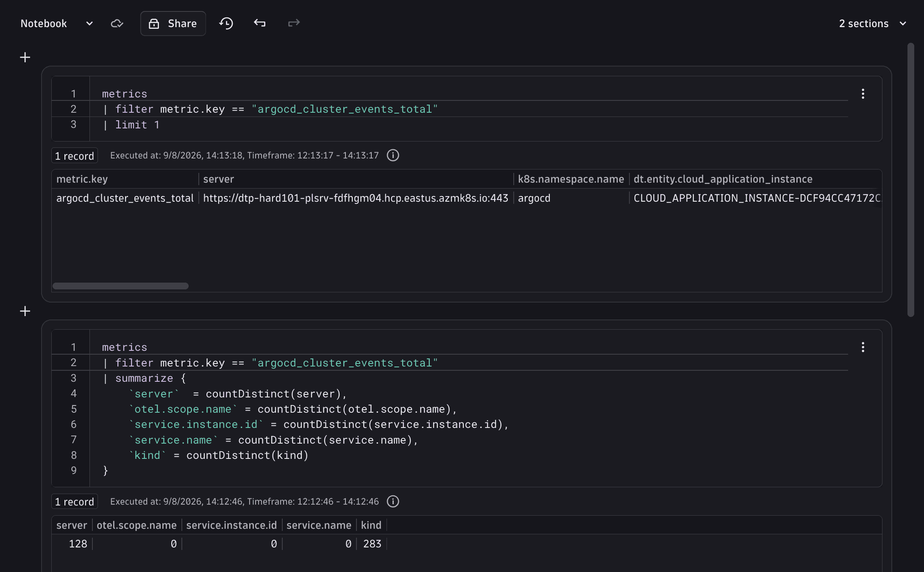Add a section between the two queries
The height and width of the screenshot is (572, 924).
[25, 311]
